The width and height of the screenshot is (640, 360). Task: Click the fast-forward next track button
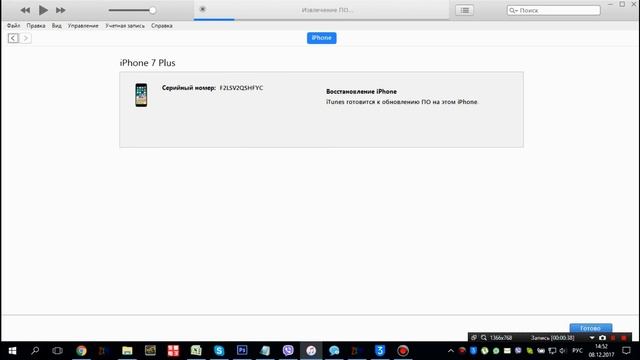pos(61,10)
